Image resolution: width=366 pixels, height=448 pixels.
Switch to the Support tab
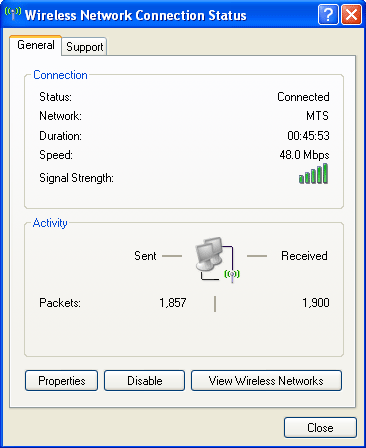tap(84, 47)
